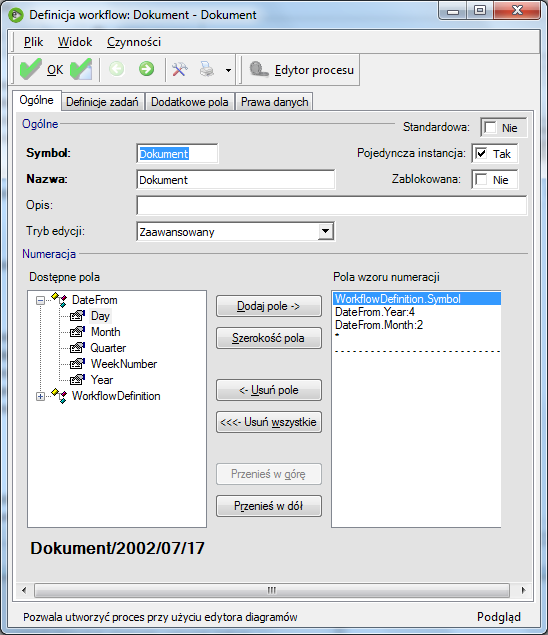Click the WorkflowDefinition node icon
Viewport: 548px width, 635px height.
[60, 396]
